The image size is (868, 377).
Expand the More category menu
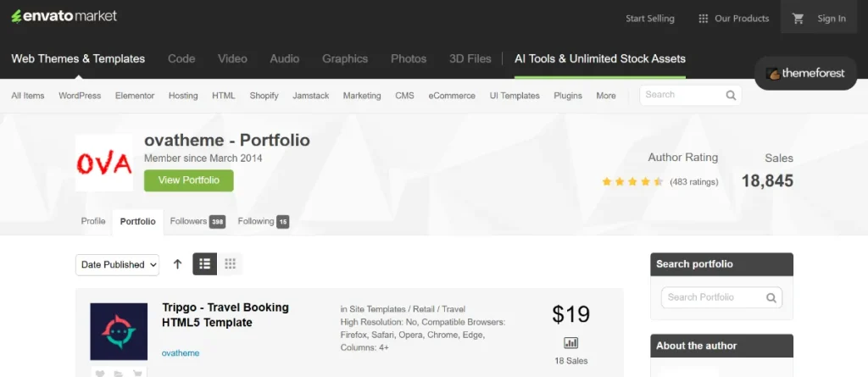[605, 95]
